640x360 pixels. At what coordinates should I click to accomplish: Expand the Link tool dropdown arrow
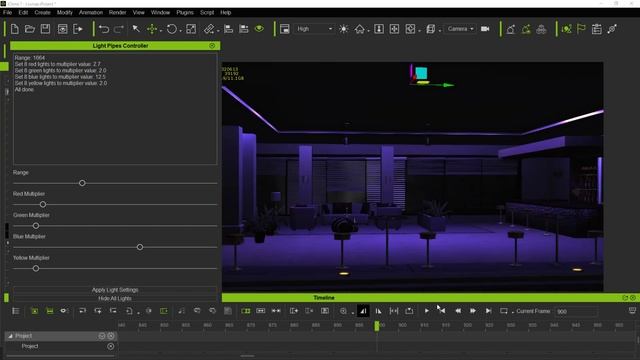[218, 31]
